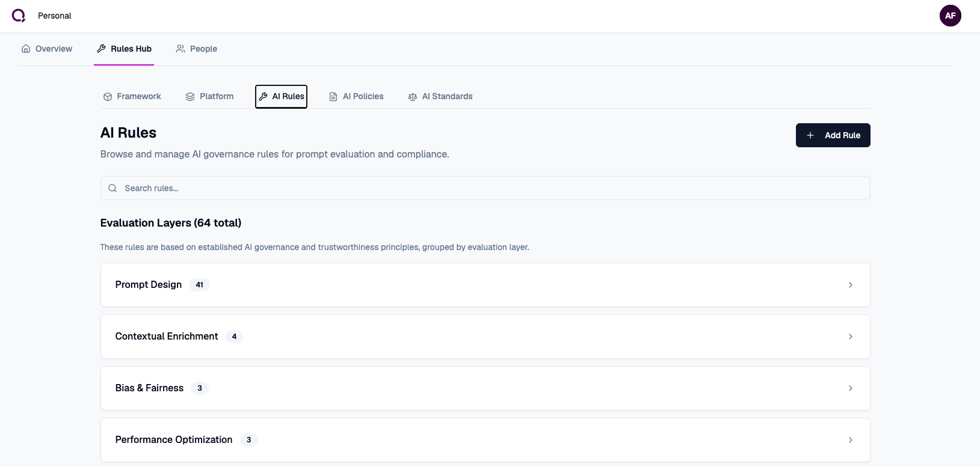The height and width of the screenshot is (467, 980).
Task: Click the AI Standards scales icon
Action: coord(413,97)
